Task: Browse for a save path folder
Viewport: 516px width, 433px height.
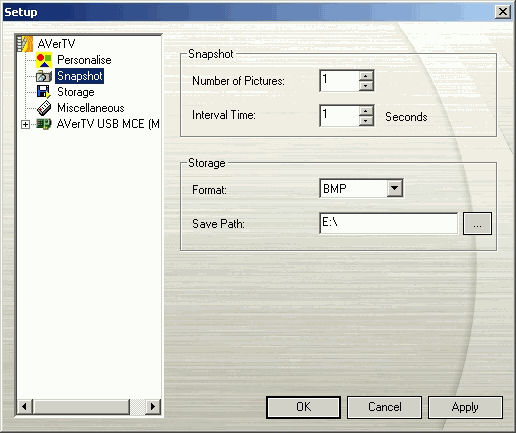Action: 477,224
